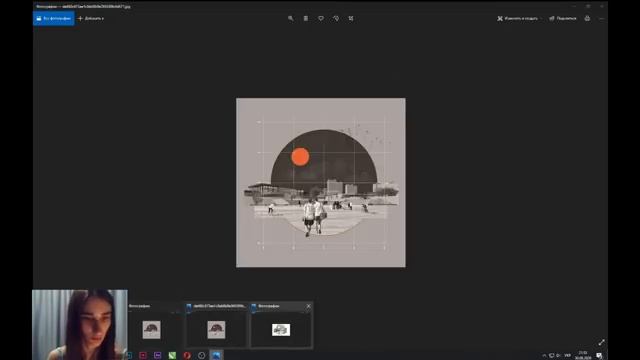Delete the photo with the trash icon
Viewport: 640px width, 360px height.
point(306,18)
